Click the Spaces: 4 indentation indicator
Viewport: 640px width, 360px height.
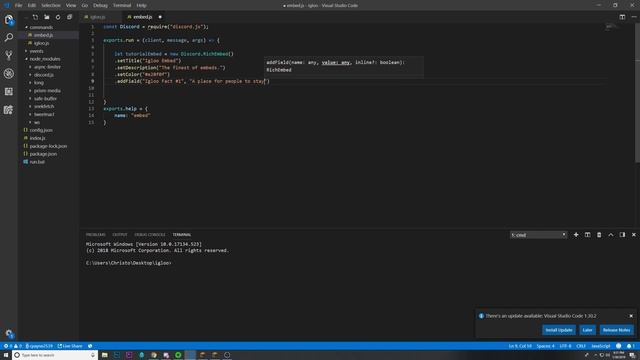tap(545, 346)
